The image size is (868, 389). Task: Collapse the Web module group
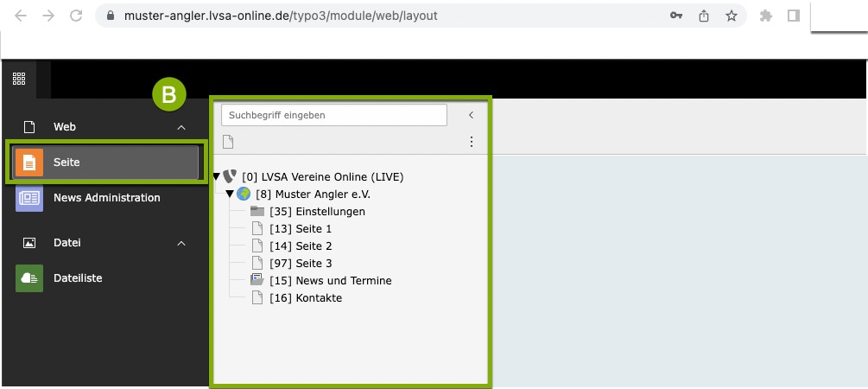pyautogui.click(x=181, y=127)
